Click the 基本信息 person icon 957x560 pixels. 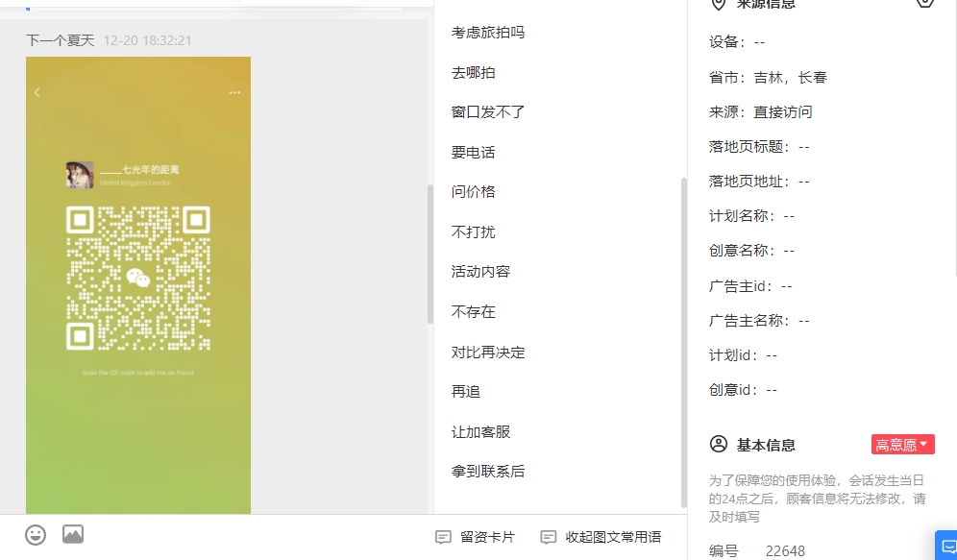719,444
